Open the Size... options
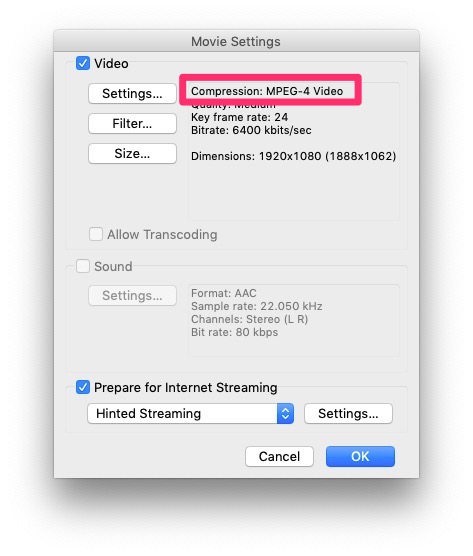This screenshot has width=473, height=556. tap(132, 154)
